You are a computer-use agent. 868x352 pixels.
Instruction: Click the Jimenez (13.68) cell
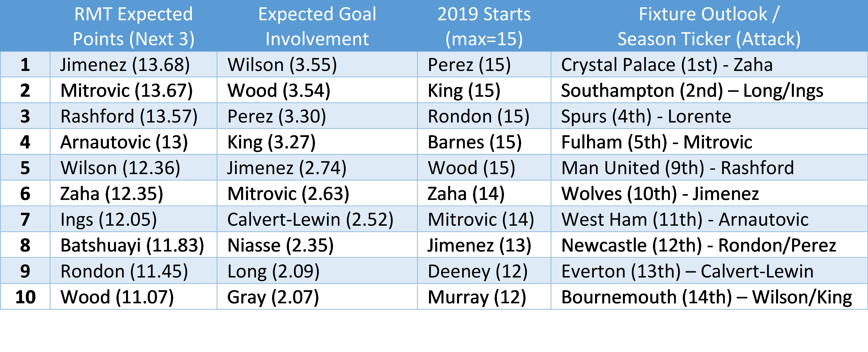coord(125,65)
